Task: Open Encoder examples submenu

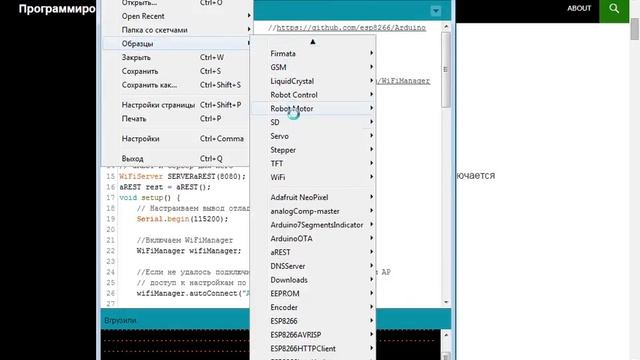Action: (313, 307)
